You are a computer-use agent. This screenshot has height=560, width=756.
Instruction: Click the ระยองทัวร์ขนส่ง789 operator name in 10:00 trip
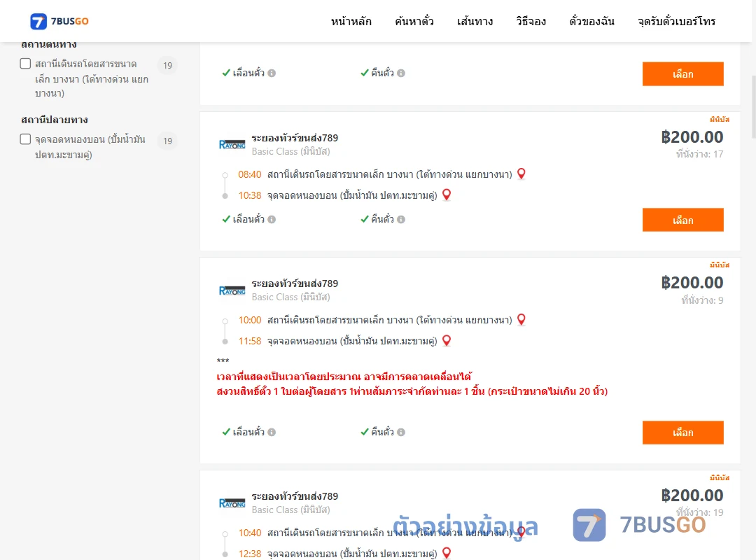(x=295, y=283)
